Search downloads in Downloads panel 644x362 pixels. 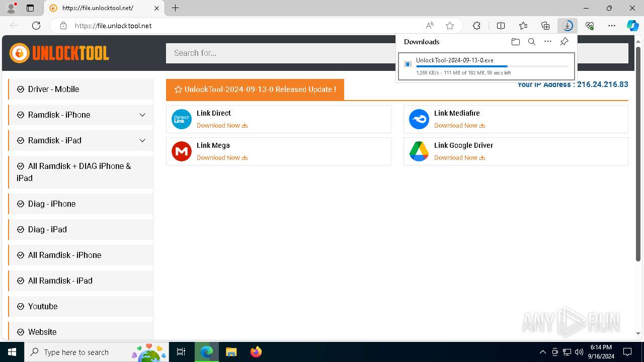[531, 42]
